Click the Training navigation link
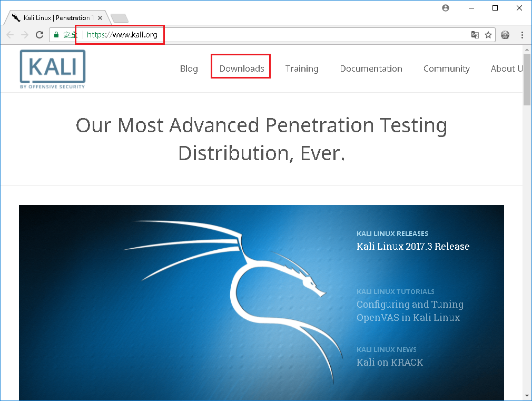The width and height of the screenshot is (532, 401). (x=302, y=69)
